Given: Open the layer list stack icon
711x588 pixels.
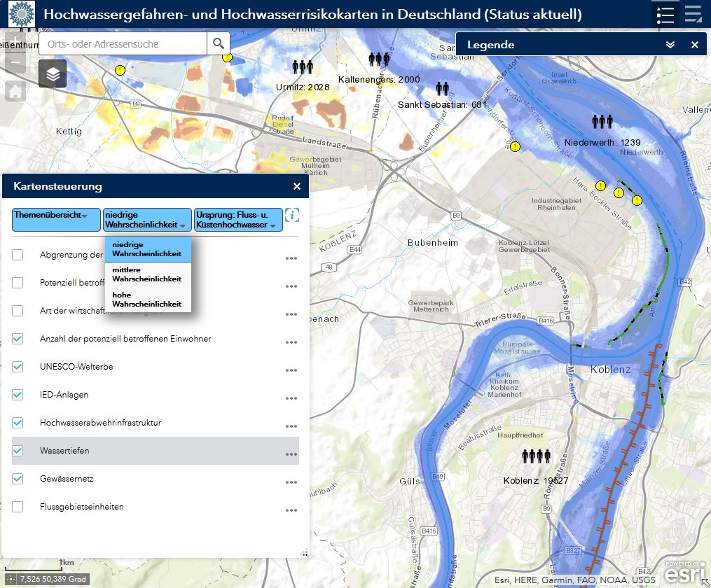Looking at the screenshot, I should pyautogui.click(x=53, y=73).
